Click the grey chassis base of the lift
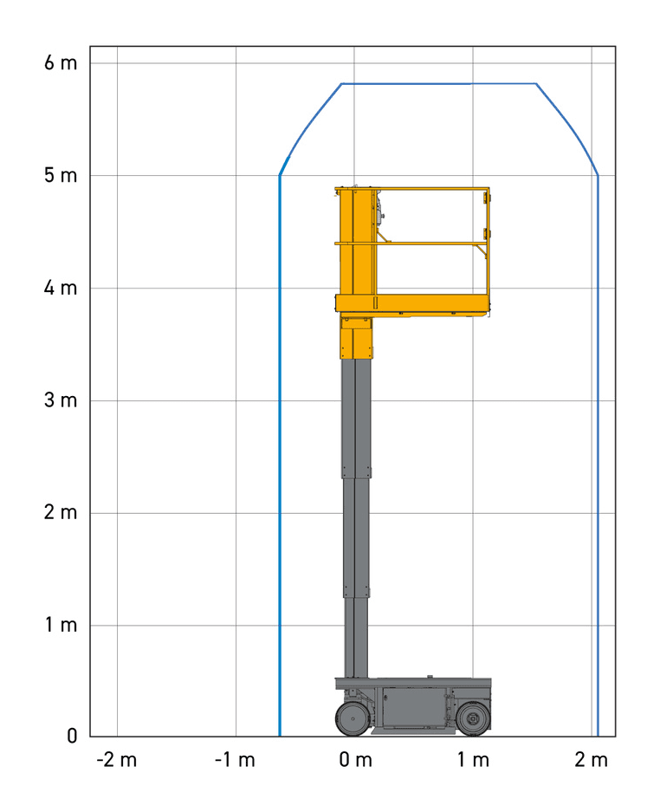This screenshot has height=812, width=660. click(413, 705)
